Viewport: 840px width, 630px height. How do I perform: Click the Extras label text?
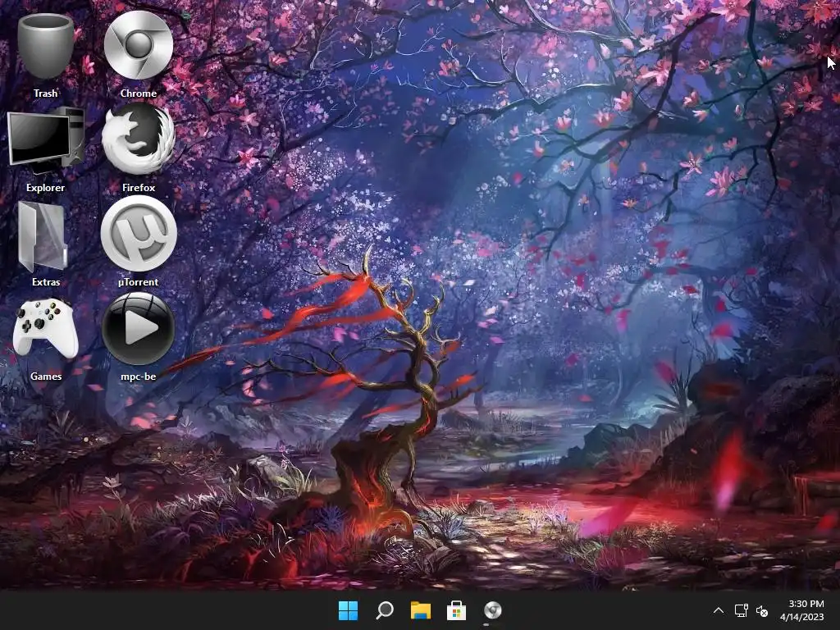pos(46,282)
